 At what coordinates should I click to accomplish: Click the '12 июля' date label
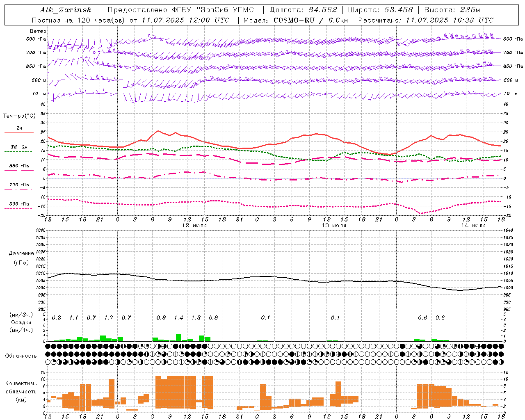coord(194,226)
